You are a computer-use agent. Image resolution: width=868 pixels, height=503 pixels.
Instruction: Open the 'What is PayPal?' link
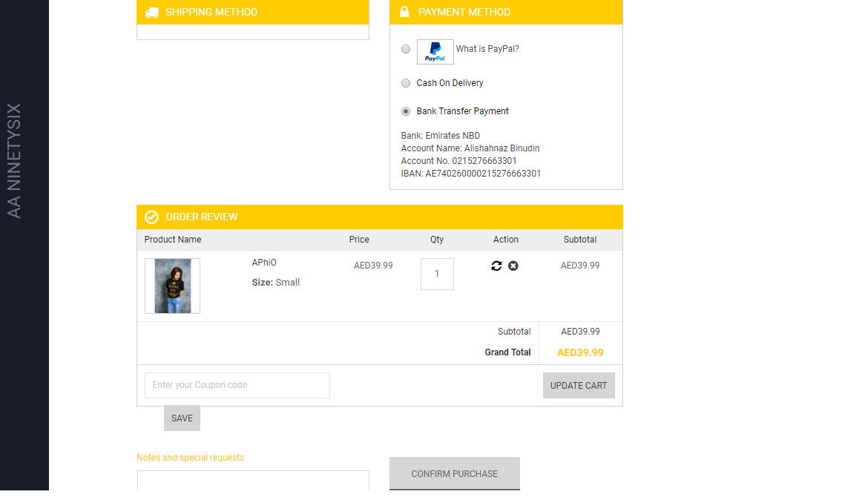tap(487, 49)
